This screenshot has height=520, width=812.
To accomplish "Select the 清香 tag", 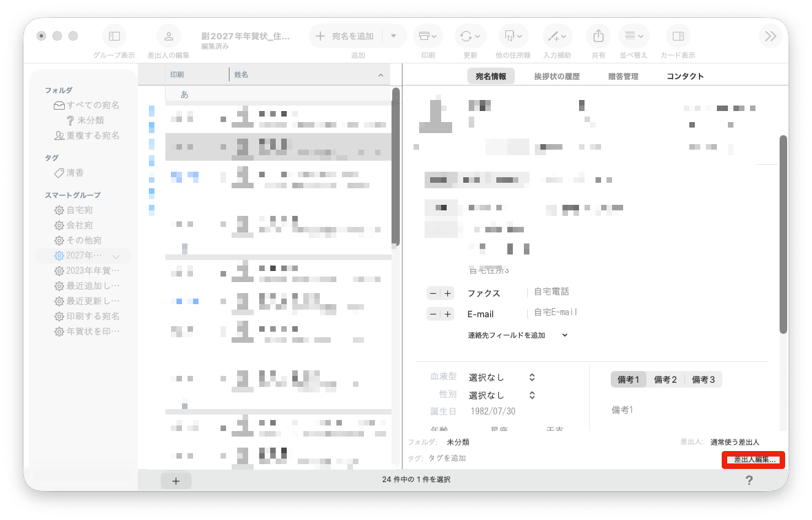I will (70, 173).
